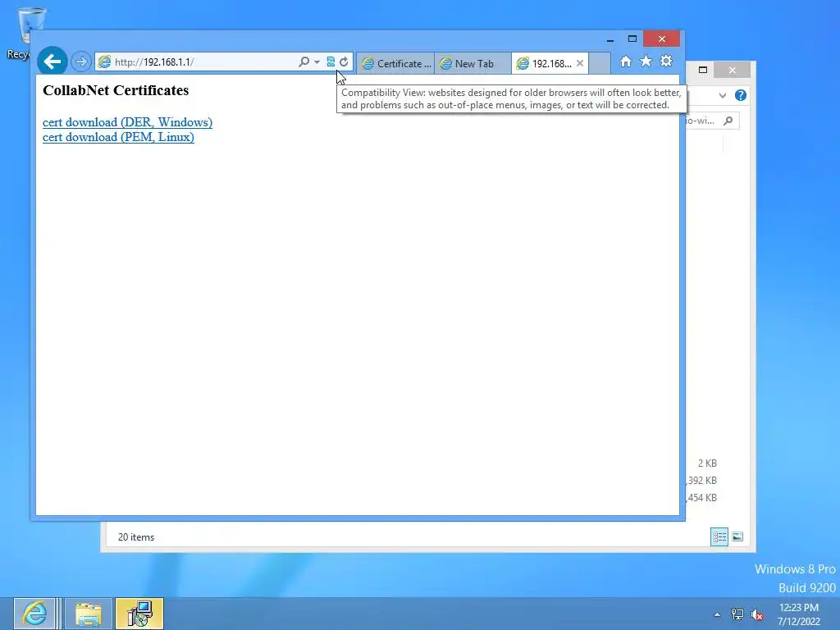Screen dimensions: 840x630
Task: Click the forward navigation arrow
Action: click(81, 62)
